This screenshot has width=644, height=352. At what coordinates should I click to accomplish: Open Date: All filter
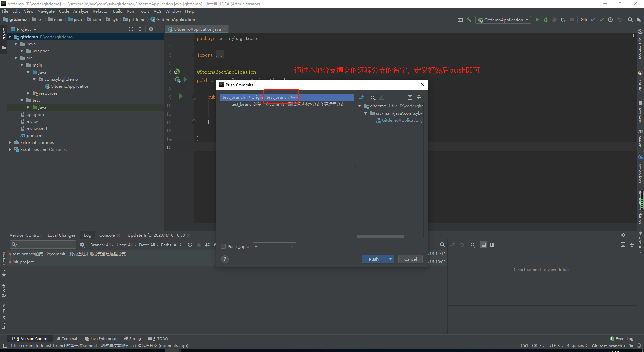coord(149,245)
